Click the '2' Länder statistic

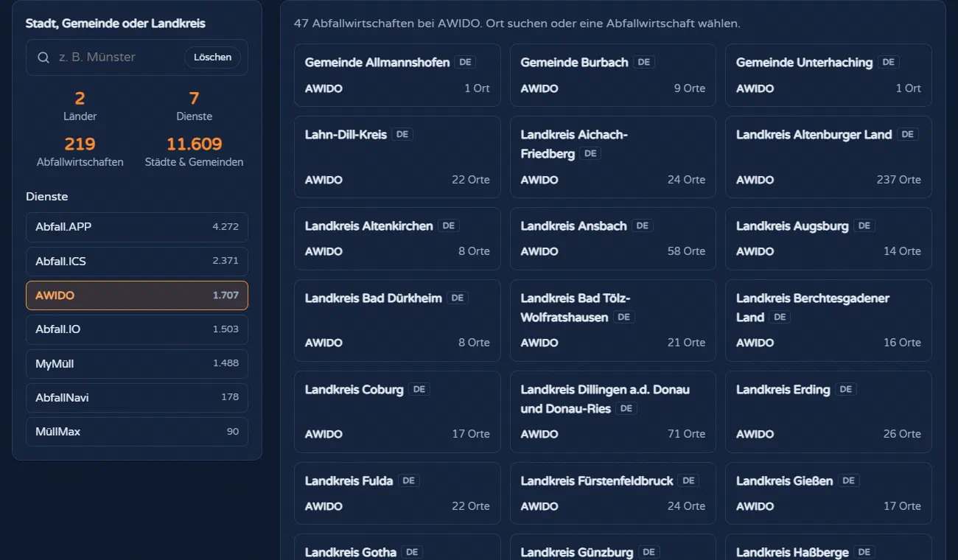click(x=80, y=98)
